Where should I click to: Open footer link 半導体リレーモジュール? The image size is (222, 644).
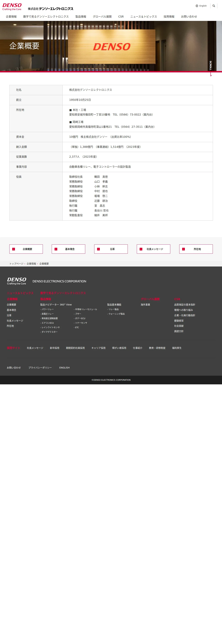click(85, 309)
